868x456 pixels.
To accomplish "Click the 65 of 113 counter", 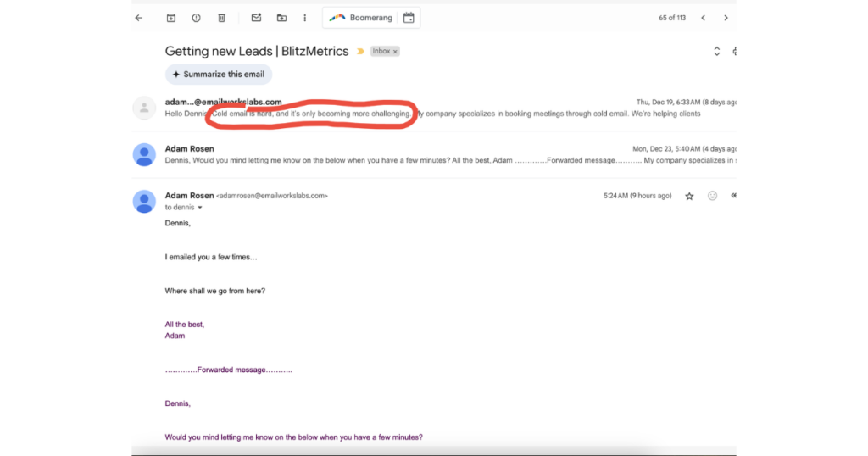I will coord(672,19).
